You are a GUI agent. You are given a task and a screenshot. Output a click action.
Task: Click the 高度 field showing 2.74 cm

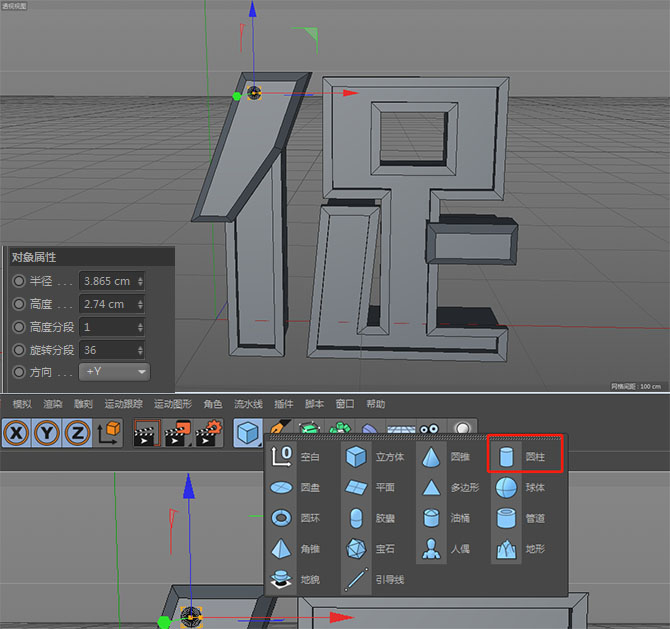(x=112, y=304)
